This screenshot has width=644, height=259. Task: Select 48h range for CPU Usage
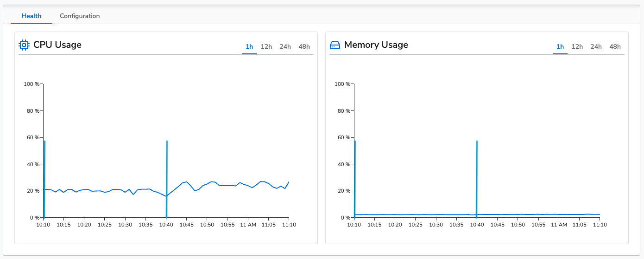(304, 46)
